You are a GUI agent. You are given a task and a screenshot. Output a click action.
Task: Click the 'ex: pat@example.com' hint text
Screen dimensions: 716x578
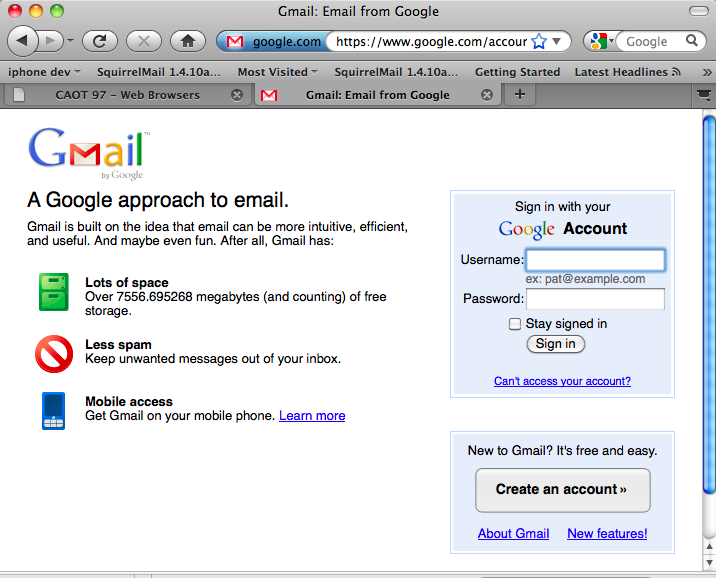(585, 279)
